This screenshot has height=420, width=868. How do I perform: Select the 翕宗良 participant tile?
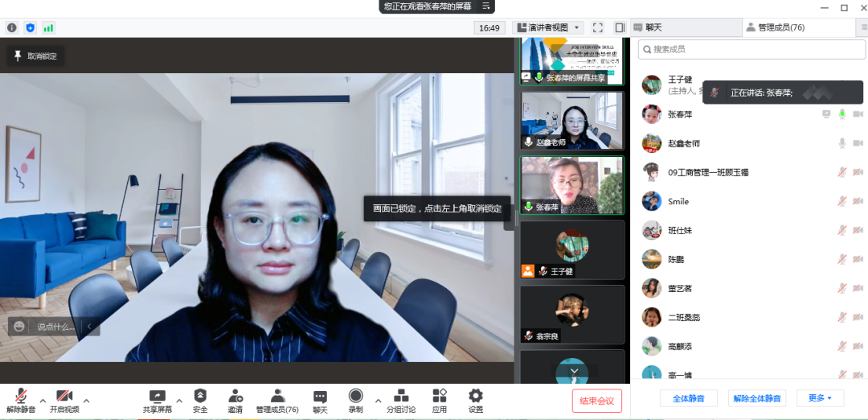(x=572, y=315)
